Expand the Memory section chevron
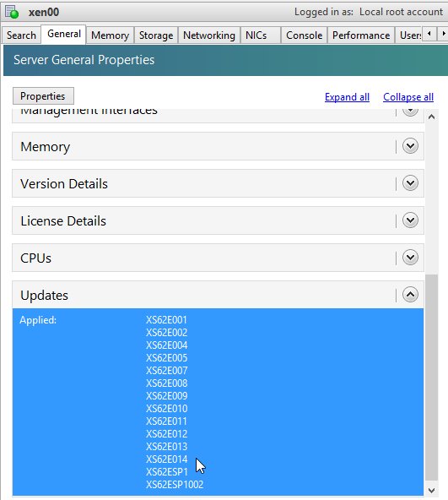The width and height of the screenshot is (448, 500). (410, 146)
